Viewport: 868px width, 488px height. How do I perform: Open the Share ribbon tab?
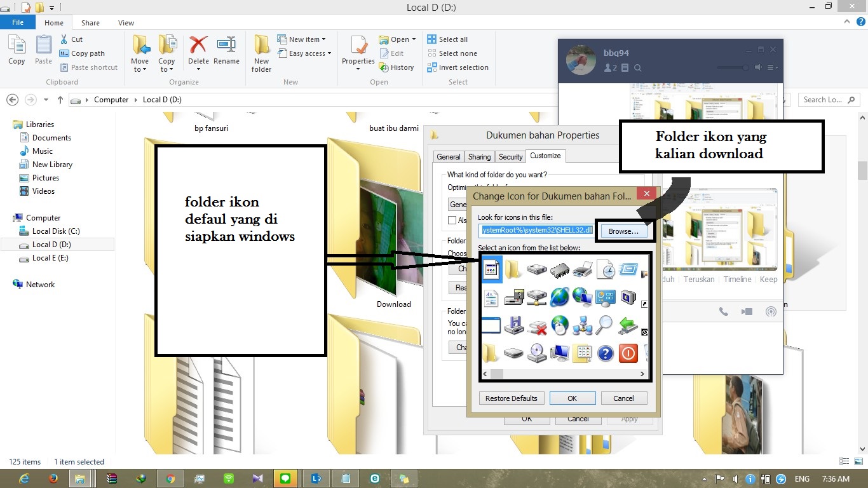[90, 22]
